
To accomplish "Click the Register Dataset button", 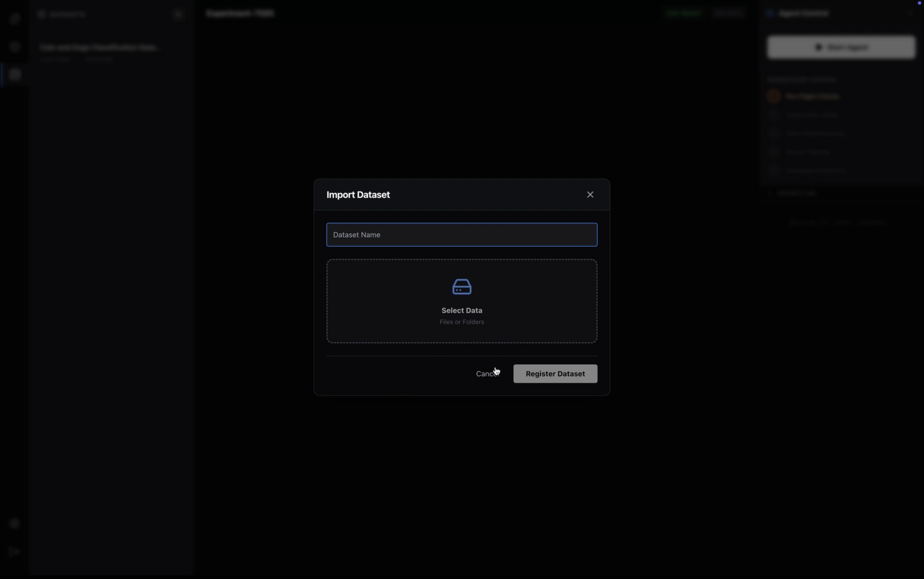I will [555, 374].
